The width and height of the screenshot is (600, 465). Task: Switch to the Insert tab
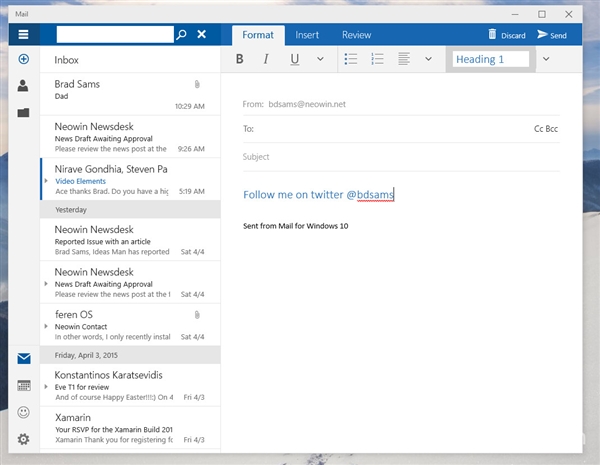(307, 35)
